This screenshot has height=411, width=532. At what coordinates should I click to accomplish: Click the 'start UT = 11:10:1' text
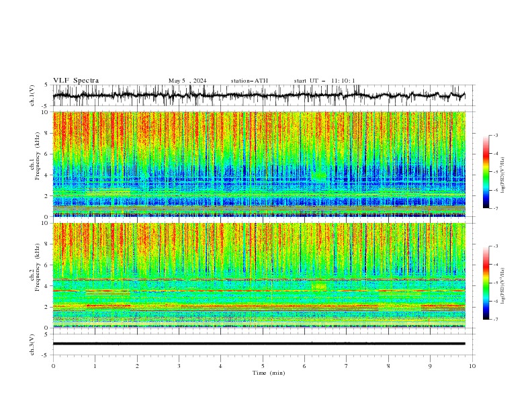324,81
